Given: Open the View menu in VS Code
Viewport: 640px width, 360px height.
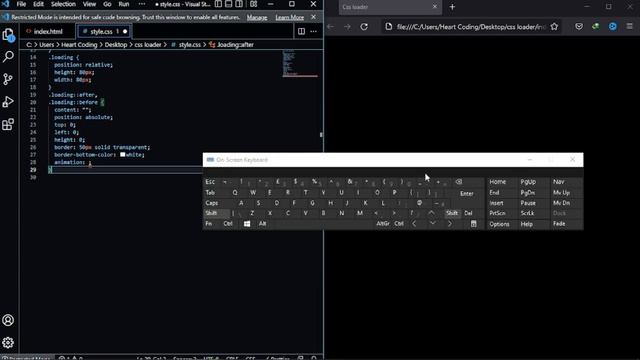Looking at the screenshot, I should (x=89, y=4).
